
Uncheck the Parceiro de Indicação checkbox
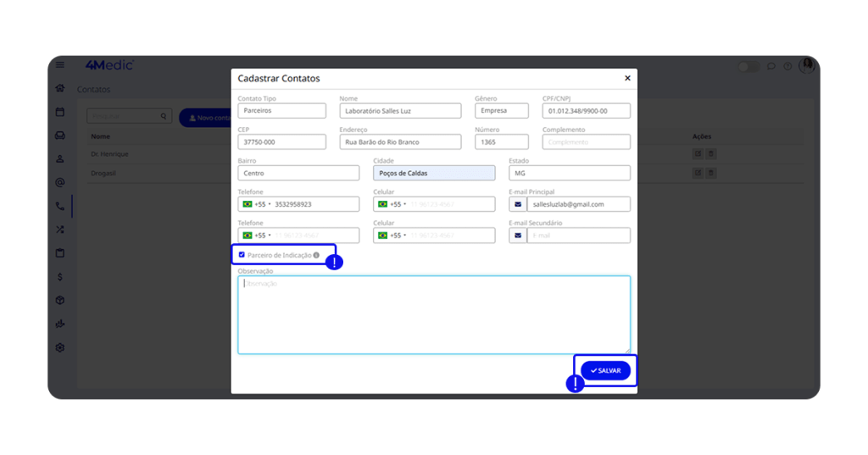(x=242, y=255)
